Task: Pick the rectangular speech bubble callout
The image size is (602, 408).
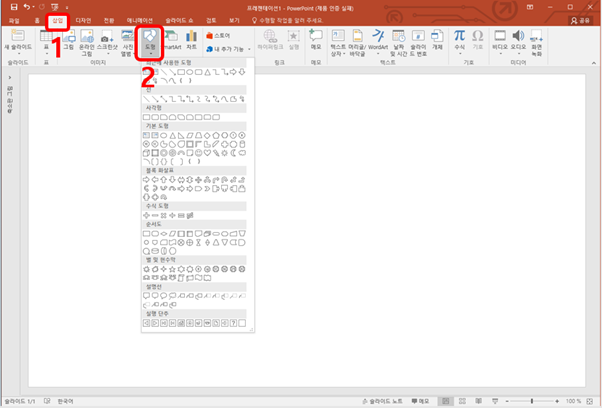Action: (146, 296)
